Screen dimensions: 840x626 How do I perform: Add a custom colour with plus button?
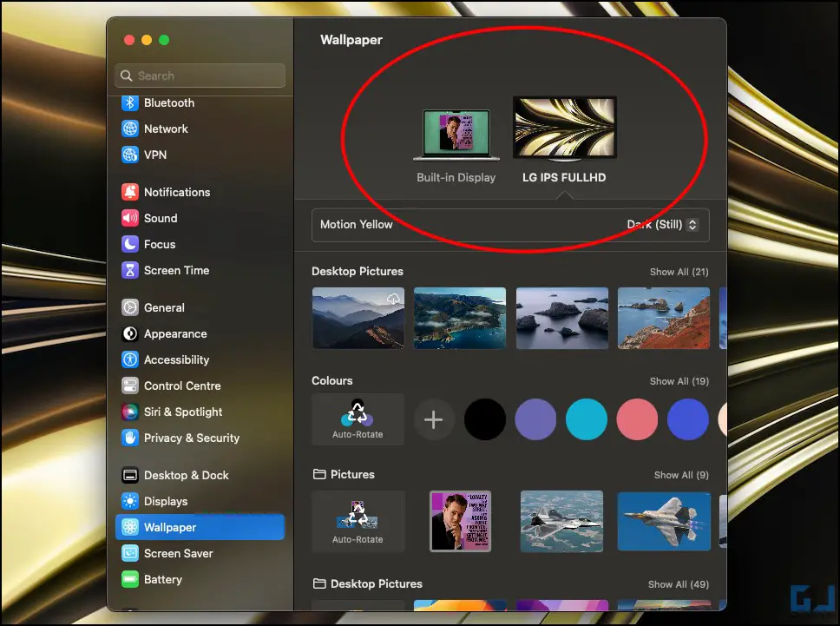pos(433,419)
